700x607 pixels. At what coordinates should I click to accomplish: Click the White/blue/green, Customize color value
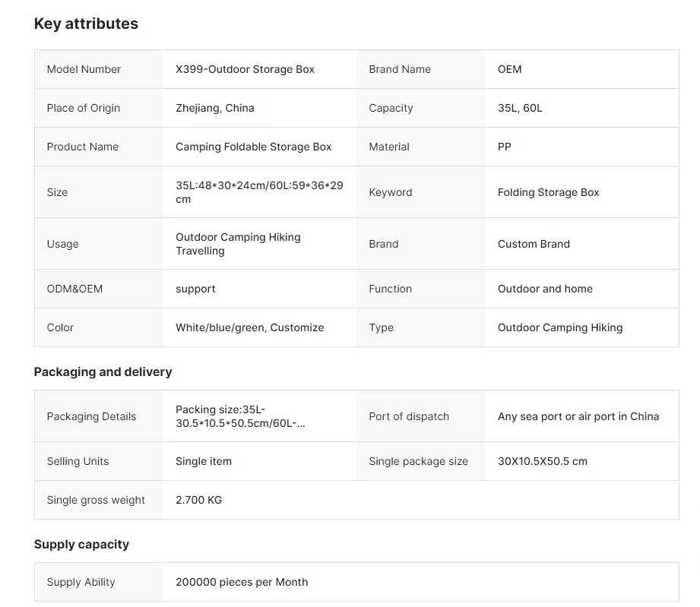(249, 327)
